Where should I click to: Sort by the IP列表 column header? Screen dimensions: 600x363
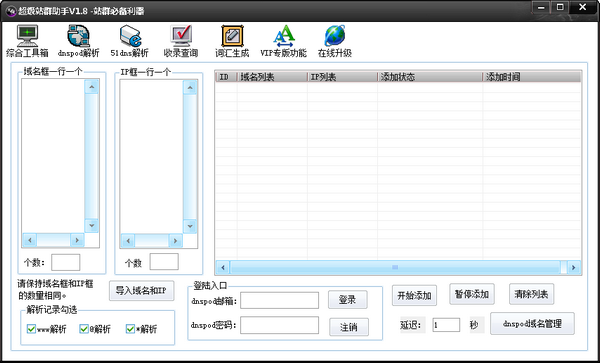pos(342,77)
